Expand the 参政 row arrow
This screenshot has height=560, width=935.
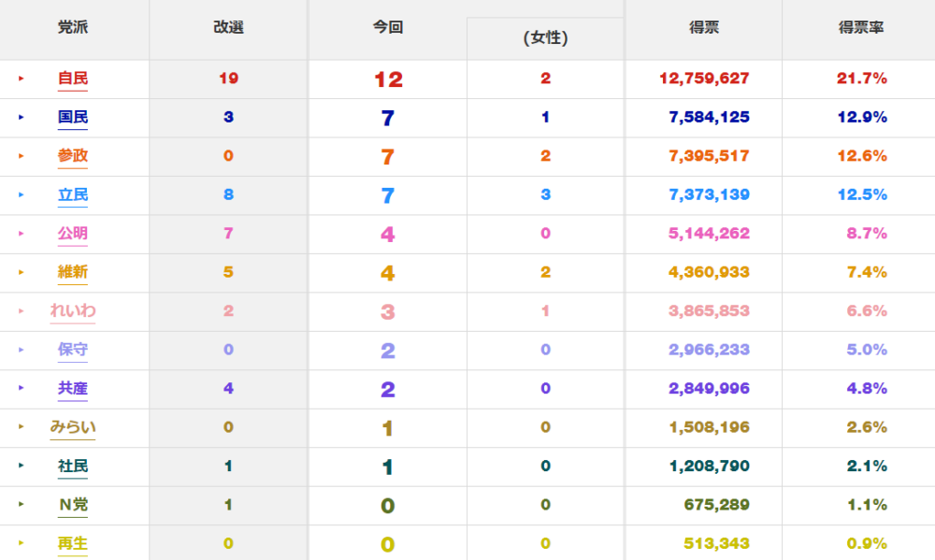(21, 155)
